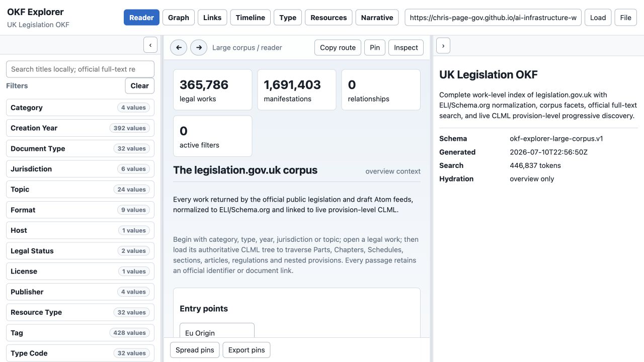This screenshot has height=362, width=644.
Task: Clear all filters
Action: point(139,85)
